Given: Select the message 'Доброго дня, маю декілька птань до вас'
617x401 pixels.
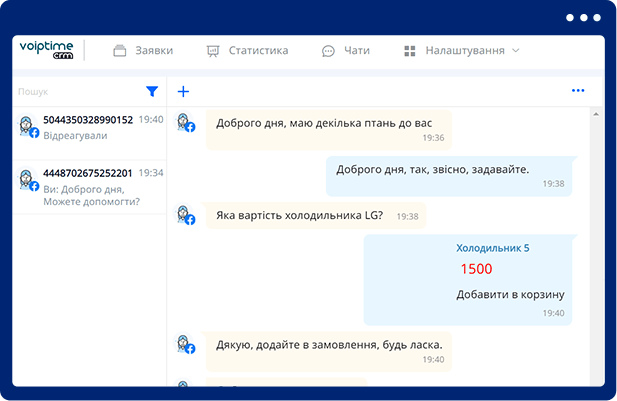Looking at the screenshot, I should point(329,130).
